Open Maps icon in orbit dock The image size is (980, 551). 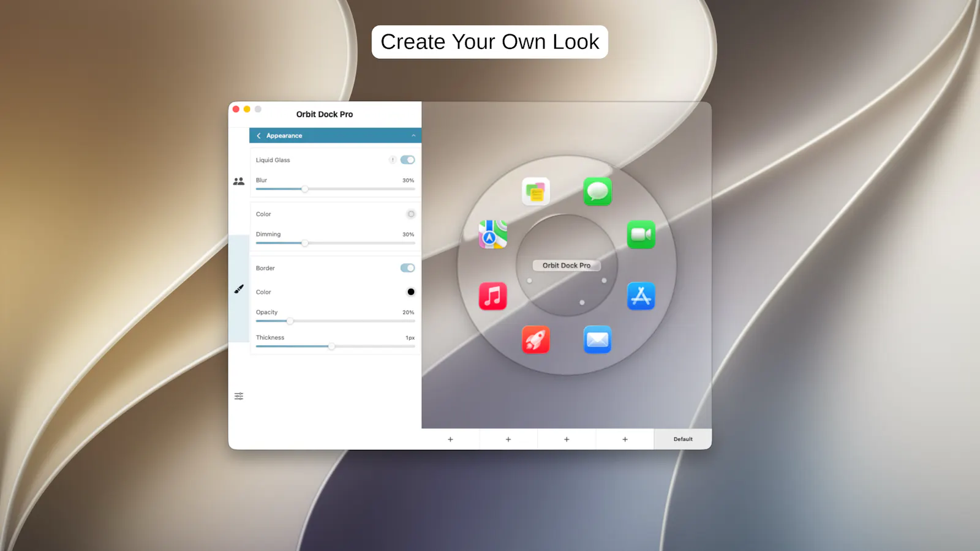[493, 234]
